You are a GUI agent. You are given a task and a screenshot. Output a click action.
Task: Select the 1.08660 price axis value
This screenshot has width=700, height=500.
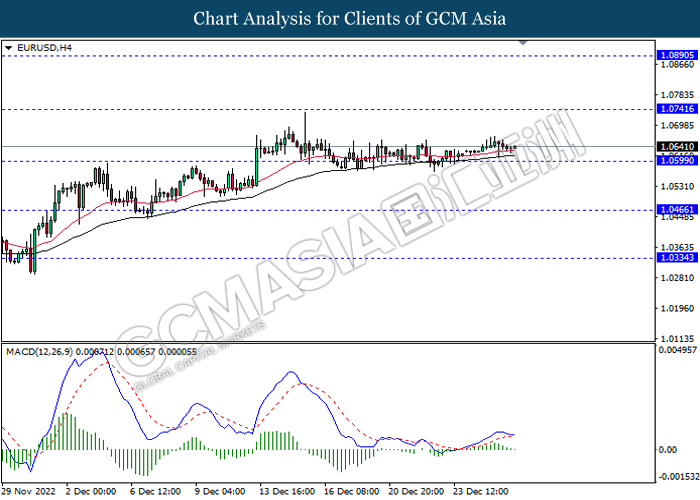[x=677, y=65]
